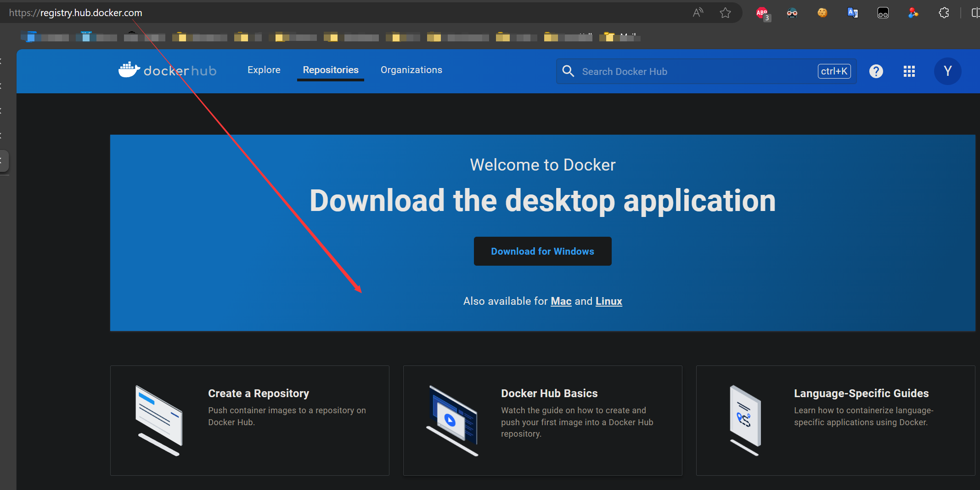This screenshot has width=980, height=490.
Task: Click the Docker Hub Basics video illustration
Action: [452, 421]
